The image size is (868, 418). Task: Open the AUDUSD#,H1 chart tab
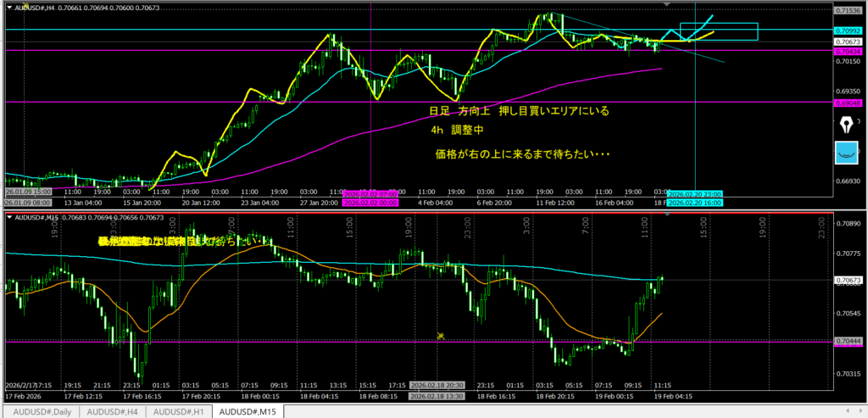coord(178,411)
